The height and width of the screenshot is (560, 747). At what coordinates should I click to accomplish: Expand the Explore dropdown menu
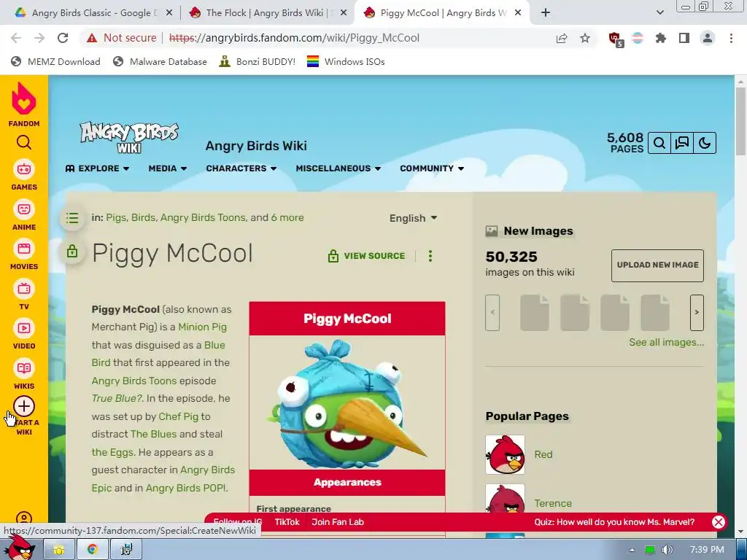97,168
